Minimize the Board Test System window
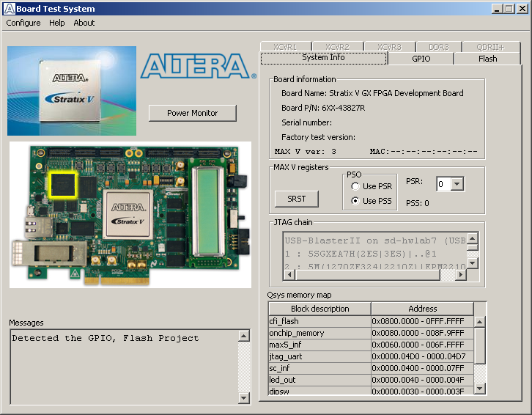The height and width of the screenshot is (415, 532). point(497,9)
